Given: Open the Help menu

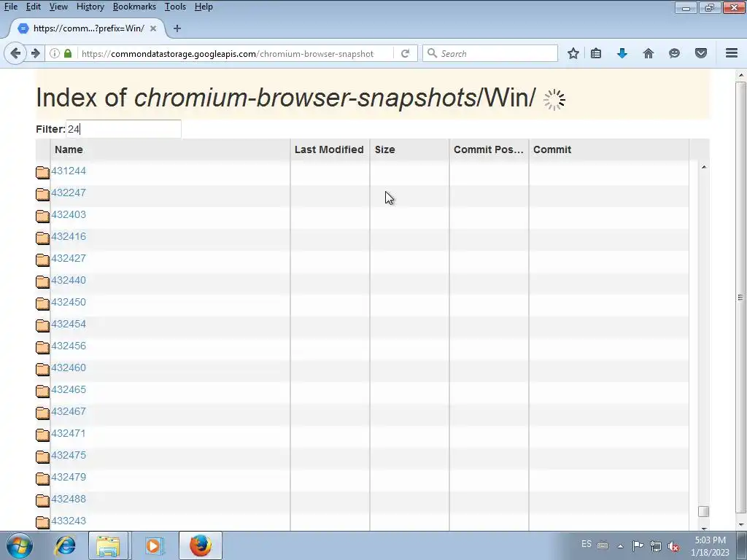Looking at the screenshot, I should click(204, 7).
